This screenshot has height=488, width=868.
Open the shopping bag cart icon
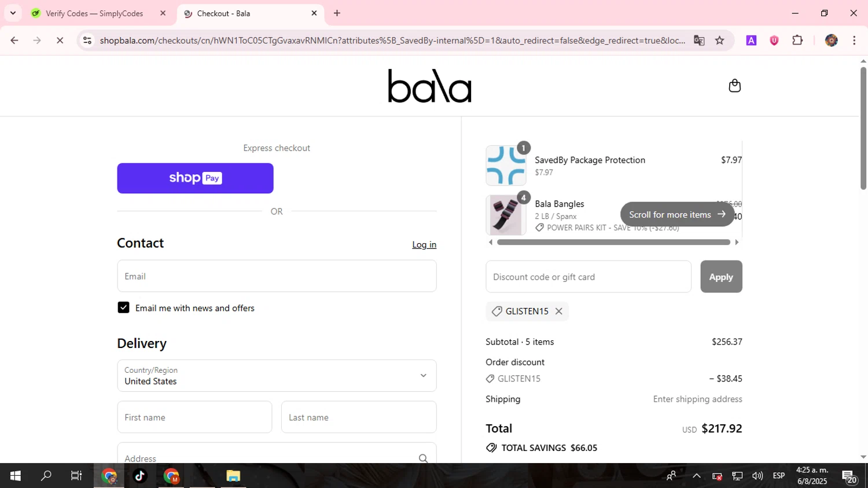(734, 86)
